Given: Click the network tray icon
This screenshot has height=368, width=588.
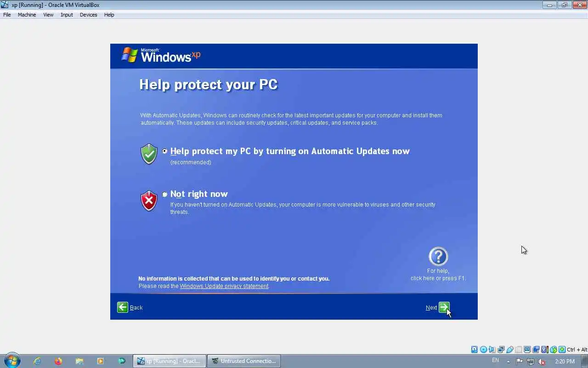Looking at the screenshot, I should tap(531, 362).
